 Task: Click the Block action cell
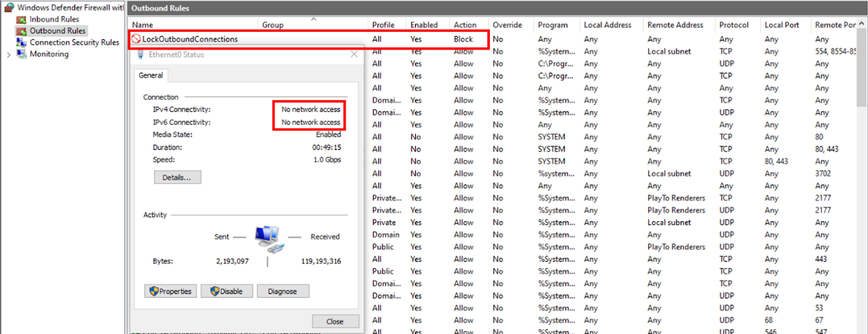pos(464,39)
